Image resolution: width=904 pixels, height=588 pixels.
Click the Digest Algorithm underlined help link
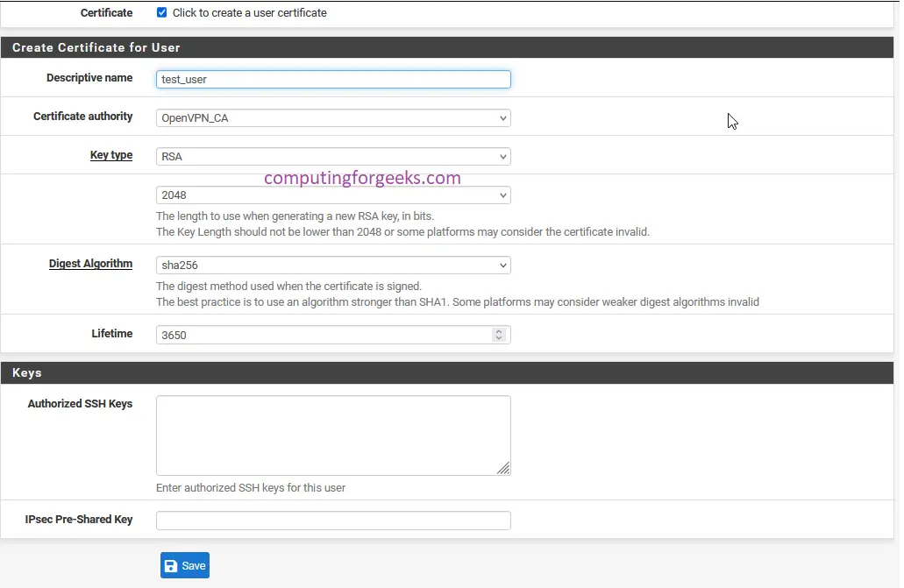coord(90,263)
